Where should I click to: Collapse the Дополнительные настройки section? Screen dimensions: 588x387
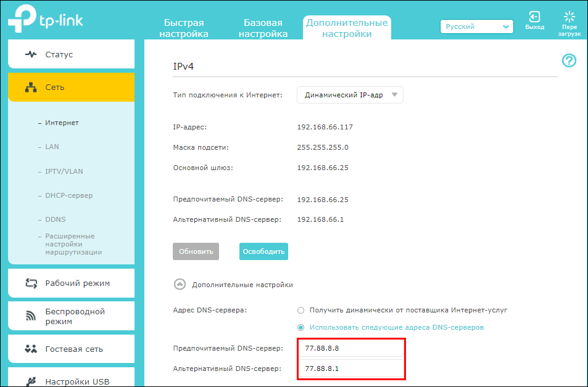tap(180, 285)
